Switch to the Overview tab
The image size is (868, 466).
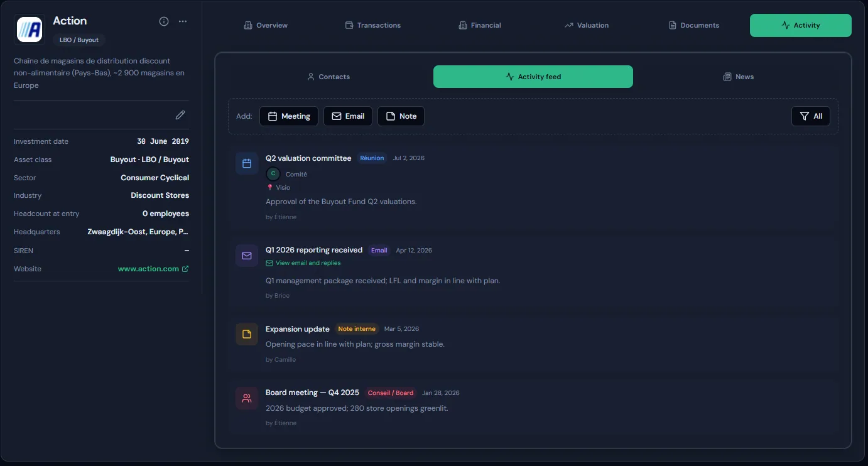[266, 25]
